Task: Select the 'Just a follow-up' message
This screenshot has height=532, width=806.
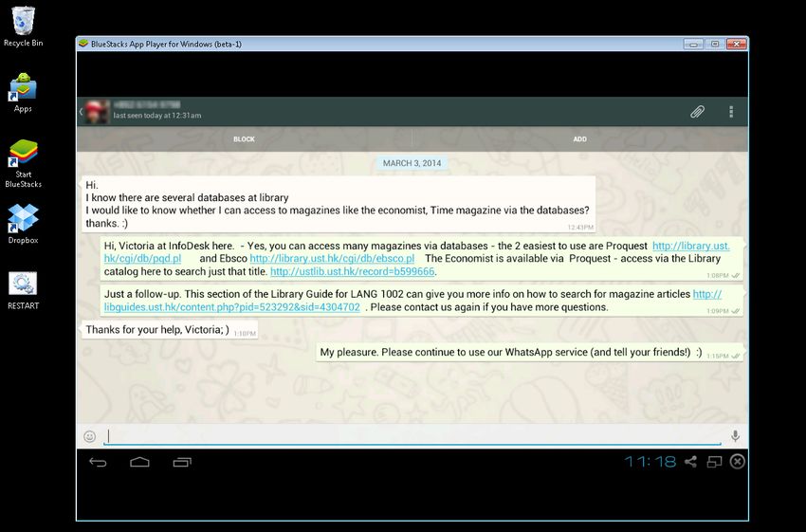Action: pyautogui.click(x=422, y=301)
